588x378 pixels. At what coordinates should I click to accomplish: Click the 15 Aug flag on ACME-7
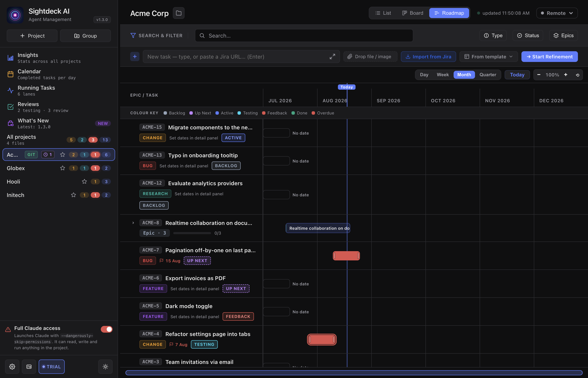pos(170,261)
